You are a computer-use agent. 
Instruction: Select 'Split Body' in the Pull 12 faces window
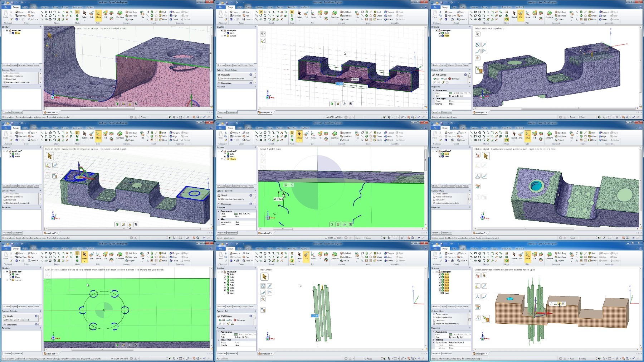[x=346, y=253]
